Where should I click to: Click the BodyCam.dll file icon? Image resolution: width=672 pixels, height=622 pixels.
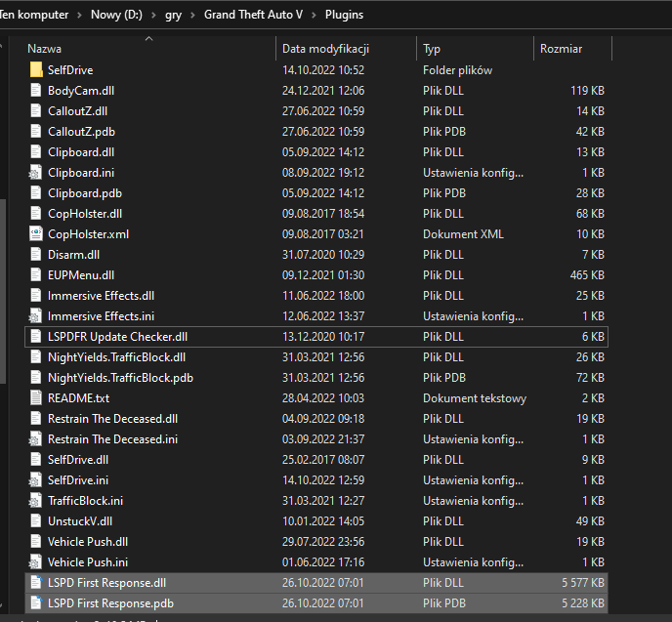coord(36,91)
